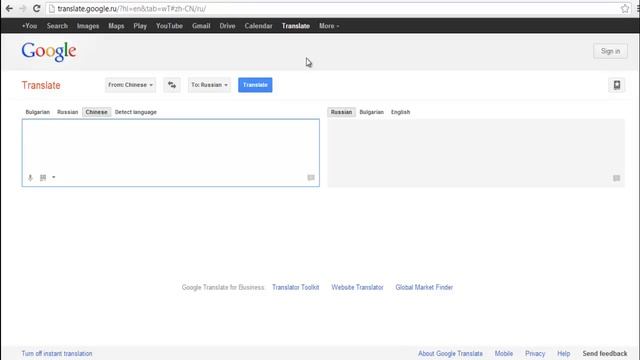Screen dimensions: 640x360
Task: Choose Detect language option
Action: (136, 112)
